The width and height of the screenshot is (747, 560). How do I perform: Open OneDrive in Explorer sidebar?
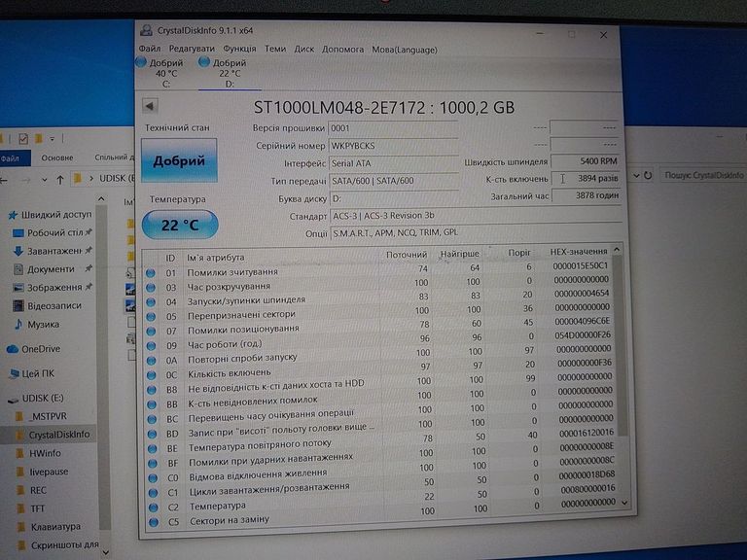tap(40, 349)
